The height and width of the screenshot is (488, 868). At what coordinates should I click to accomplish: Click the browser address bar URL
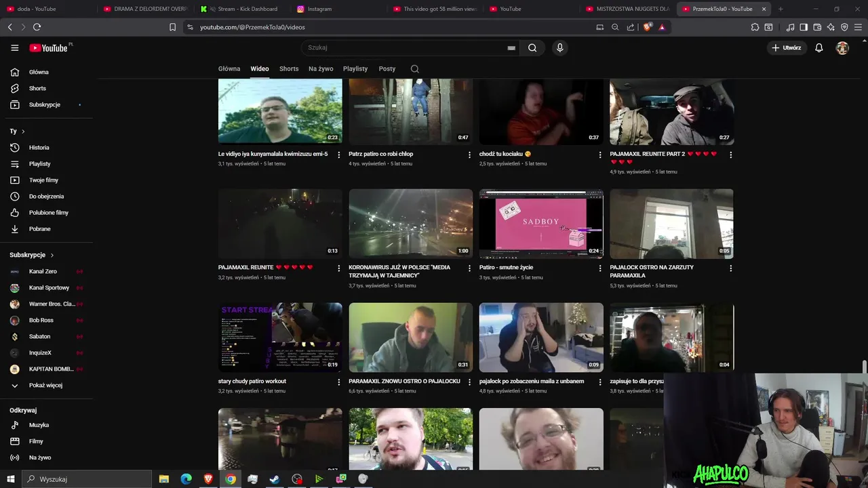252,27
